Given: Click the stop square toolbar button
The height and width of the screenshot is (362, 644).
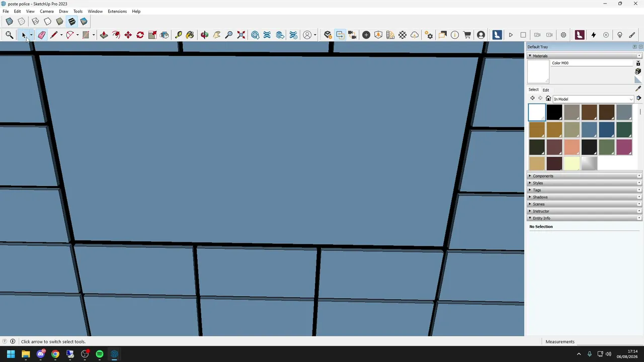Looking at the screenshot, I should [x=523, y=35].
